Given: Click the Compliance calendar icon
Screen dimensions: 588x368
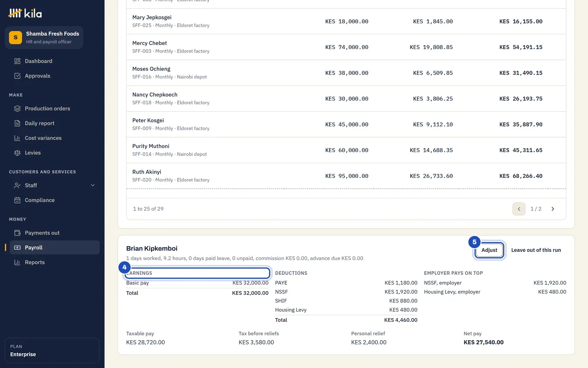Looking at the screenshot, I should (17, 200).
